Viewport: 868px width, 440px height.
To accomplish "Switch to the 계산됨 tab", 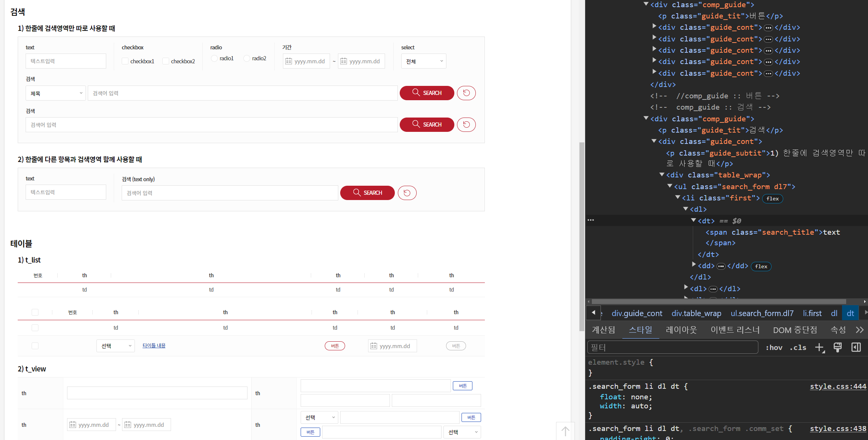I will pos(603,330).
